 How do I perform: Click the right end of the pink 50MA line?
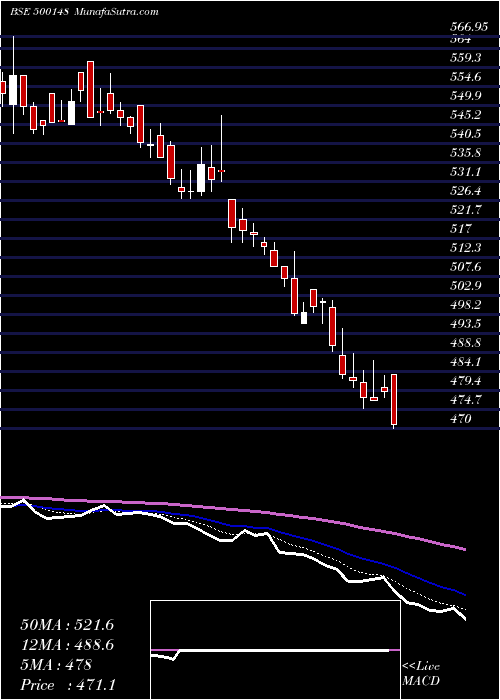pos(464,549)
